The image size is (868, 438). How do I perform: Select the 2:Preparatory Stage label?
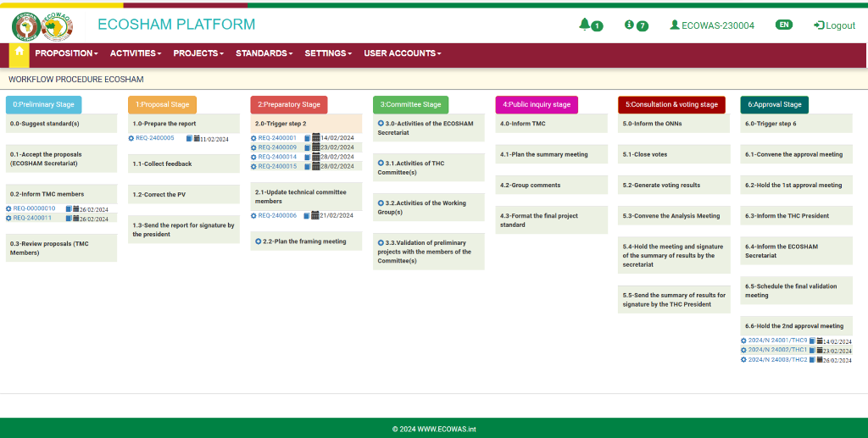[289, 104]
